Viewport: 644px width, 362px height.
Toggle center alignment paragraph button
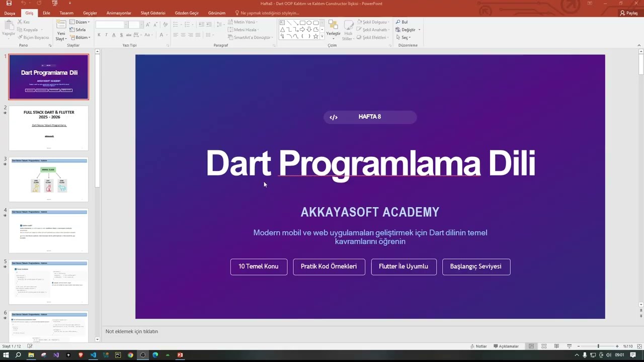coord(183,35)
